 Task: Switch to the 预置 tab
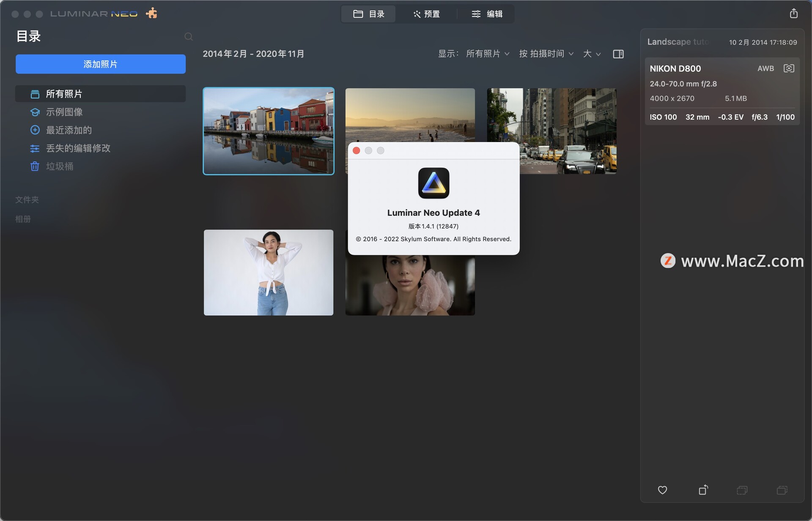(426, 14)
